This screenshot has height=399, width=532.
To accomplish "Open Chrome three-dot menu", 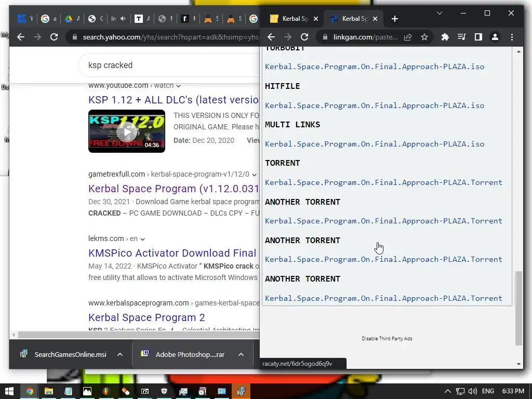I will point(512,37).
